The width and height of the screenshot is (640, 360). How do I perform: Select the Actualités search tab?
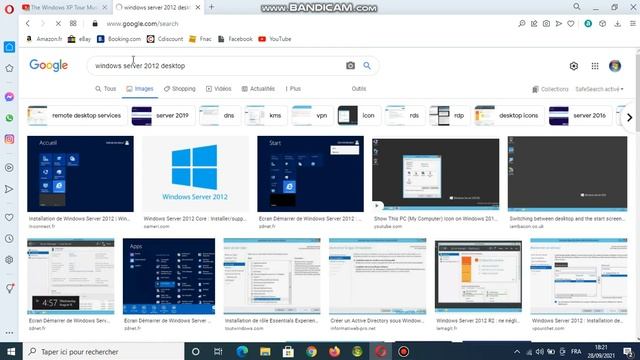click(258, 89)
